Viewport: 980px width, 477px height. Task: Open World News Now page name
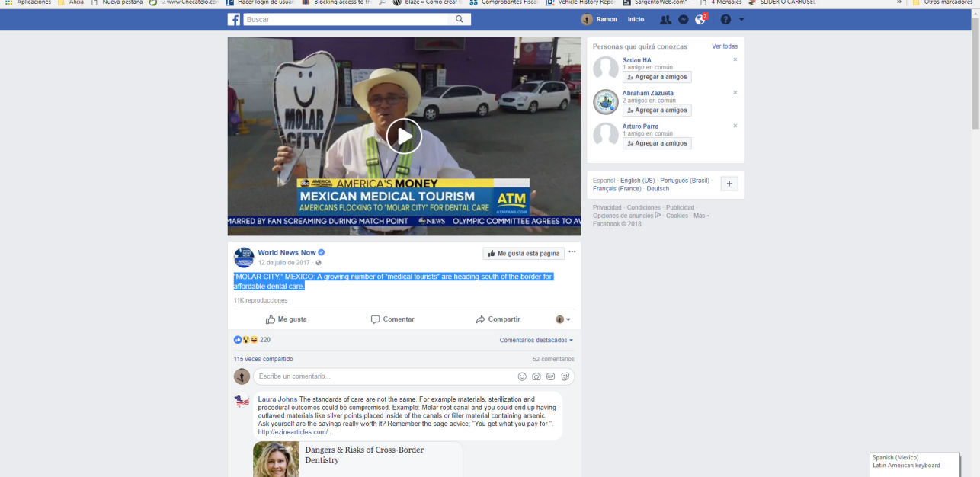287,252
